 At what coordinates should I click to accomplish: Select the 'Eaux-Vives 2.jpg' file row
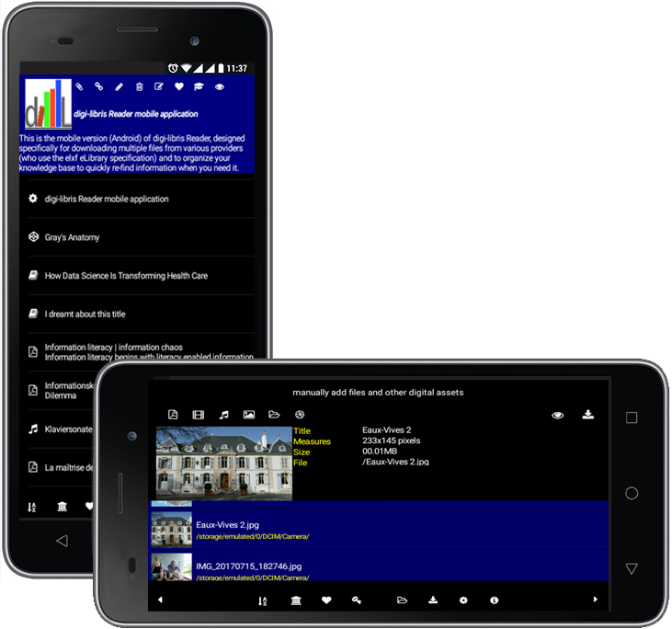[379, 530]
